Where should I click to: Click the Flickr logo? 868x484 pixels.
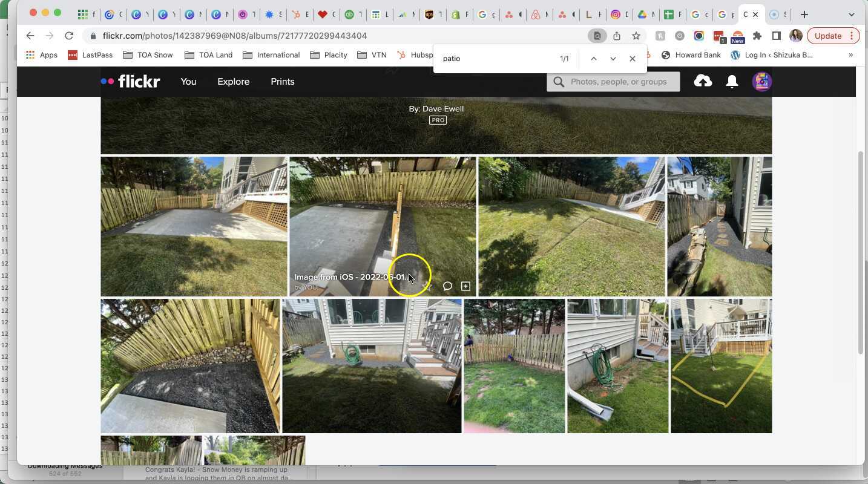(131, 82)
